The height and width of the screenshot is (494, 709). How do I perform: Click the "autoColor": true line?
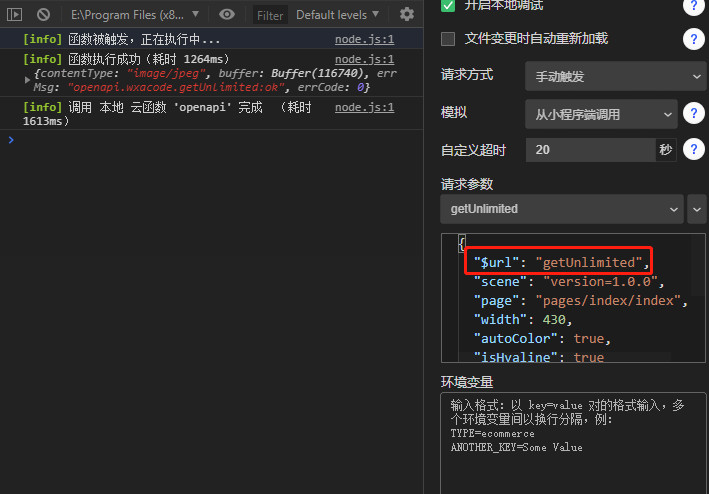tap(542, 339)
